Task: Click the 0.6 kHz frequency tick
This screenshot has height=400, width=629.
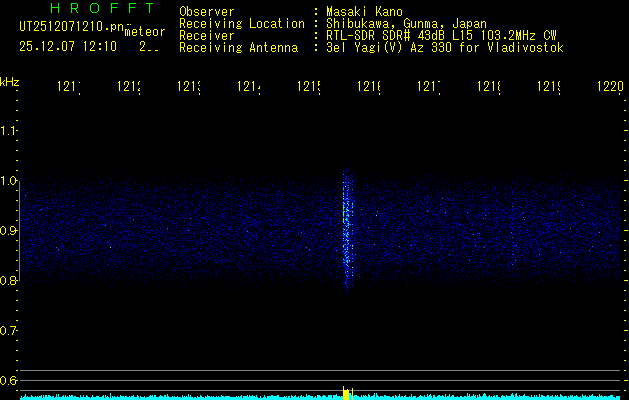Action: (9, 381)
